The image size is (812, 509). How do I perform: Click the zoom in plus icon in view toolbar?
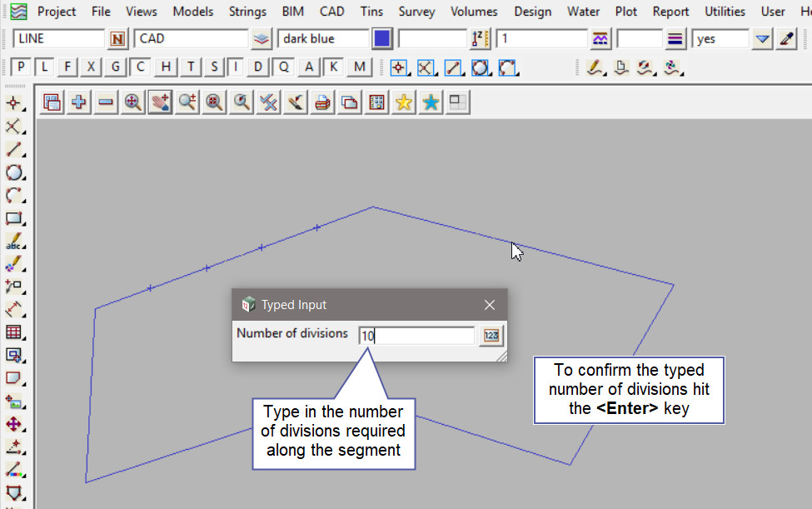click(x=79, y=102)
